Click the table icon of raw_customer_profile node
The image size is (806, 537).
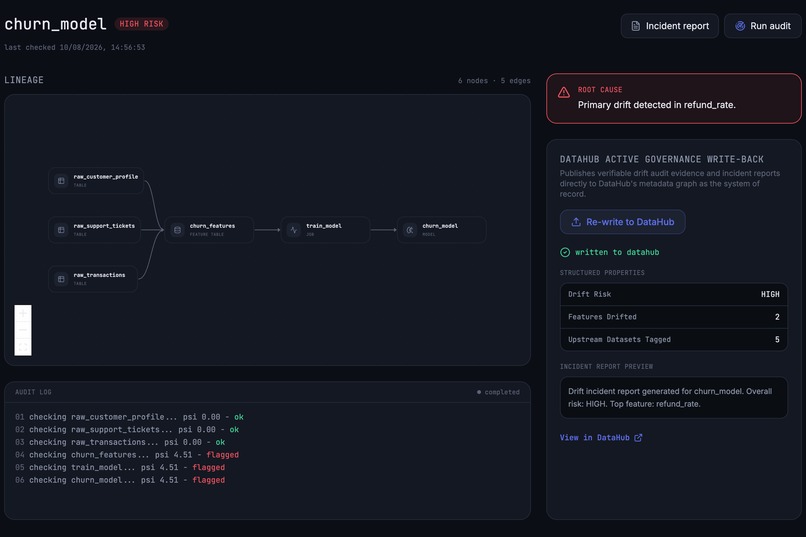click(x=61, y=181)
